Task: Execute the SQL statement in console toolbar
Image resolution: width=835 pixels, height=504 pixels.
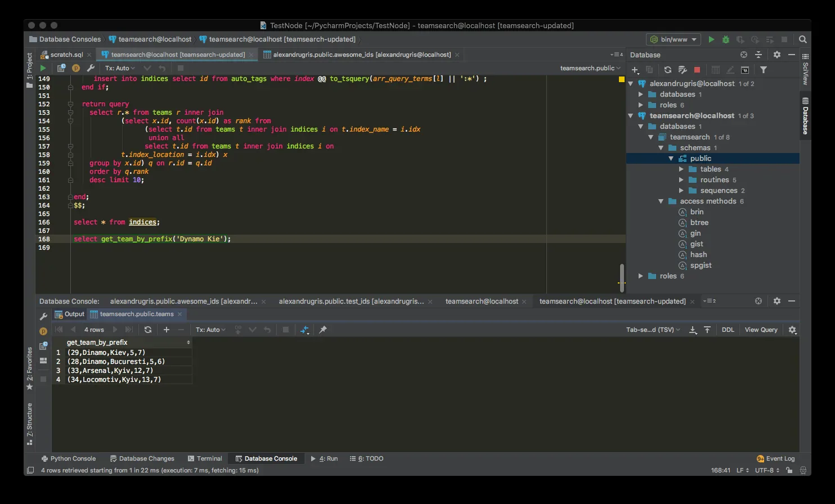Action: [x=43, y=68]
